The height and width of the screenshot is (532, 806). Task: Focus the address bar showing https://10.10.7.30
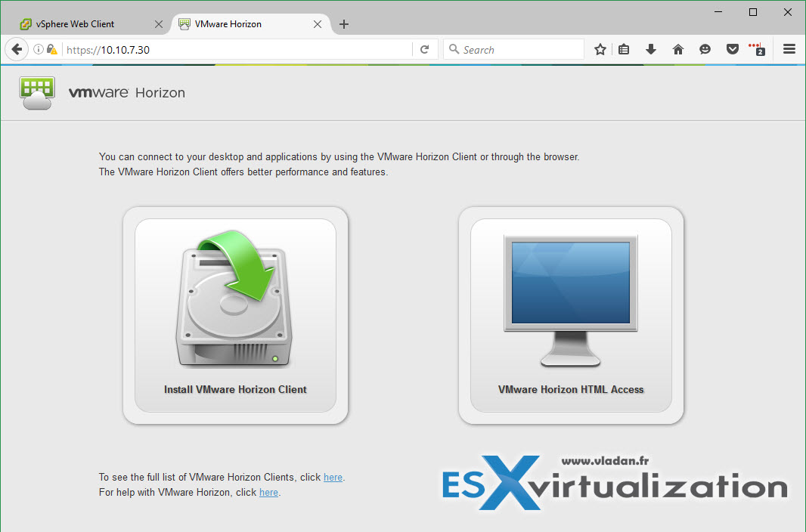click(237, 49)
